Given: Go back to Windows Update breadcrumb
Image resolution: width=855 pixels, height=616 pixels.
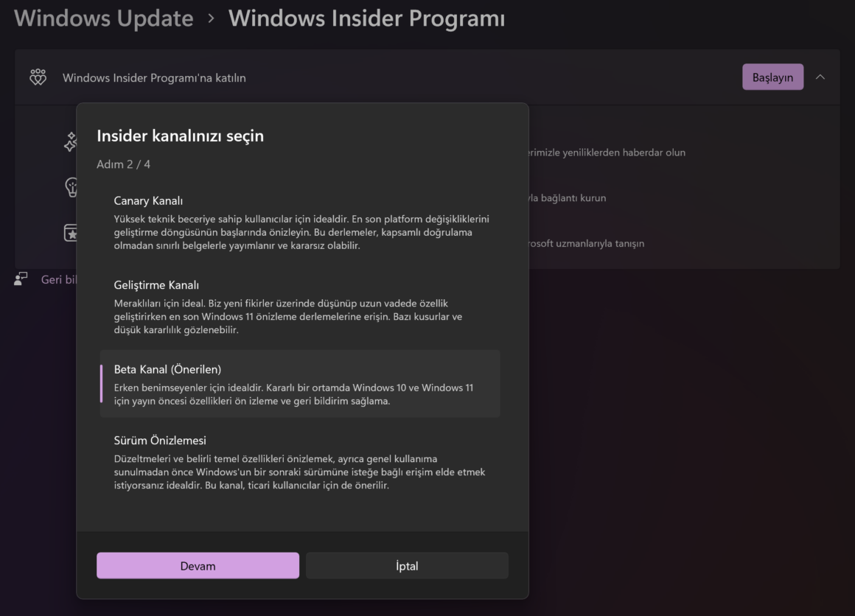Looking at the screenshot, I should click(104, 18).
